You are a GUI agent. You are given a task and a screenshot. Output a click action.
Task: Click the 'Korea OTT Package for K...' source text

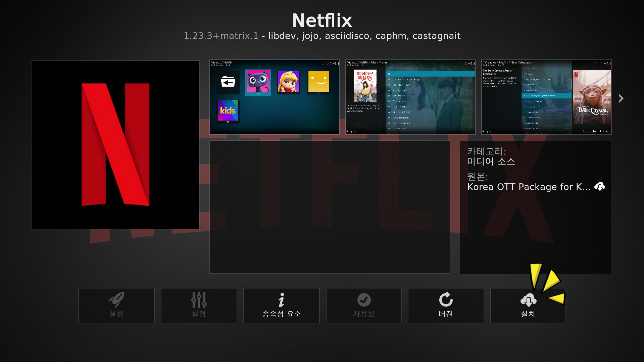(x=529, y=187)
